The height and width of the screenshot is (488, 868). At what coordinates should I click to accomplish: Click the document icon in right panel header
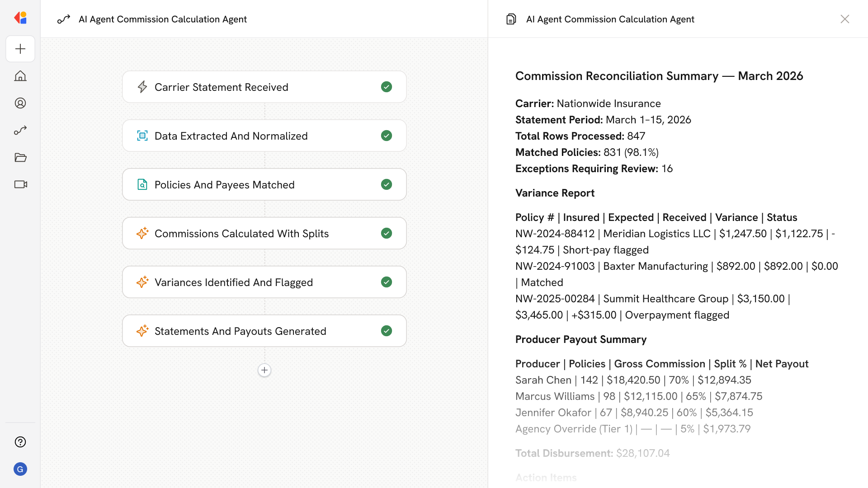(511, 19)
